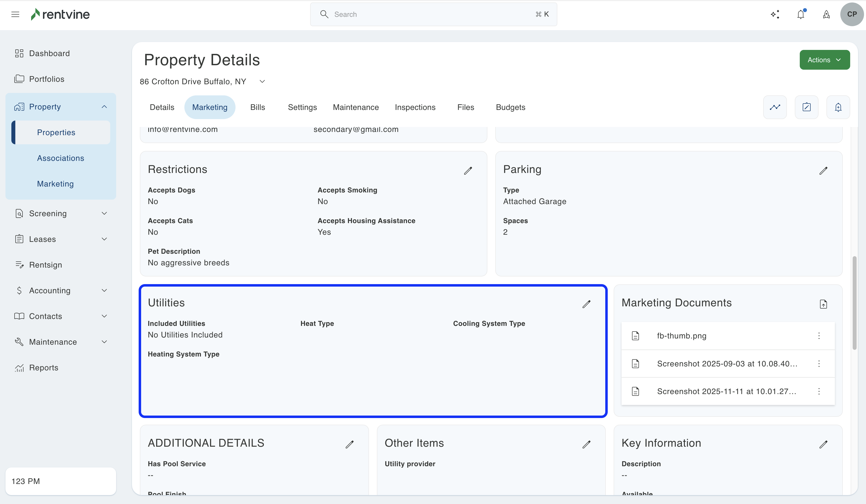Open the analytics chart icon button

click(775, 107)
